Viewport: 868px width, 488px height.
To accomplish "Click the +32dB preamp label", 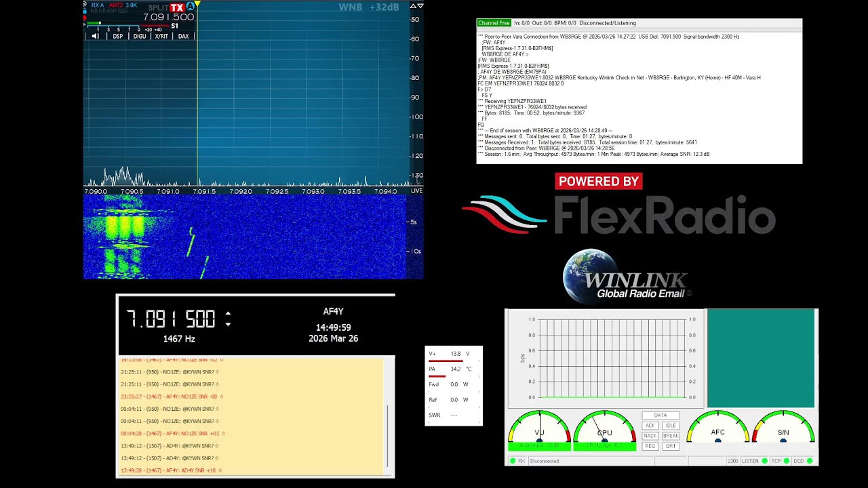I will (384, 7).
